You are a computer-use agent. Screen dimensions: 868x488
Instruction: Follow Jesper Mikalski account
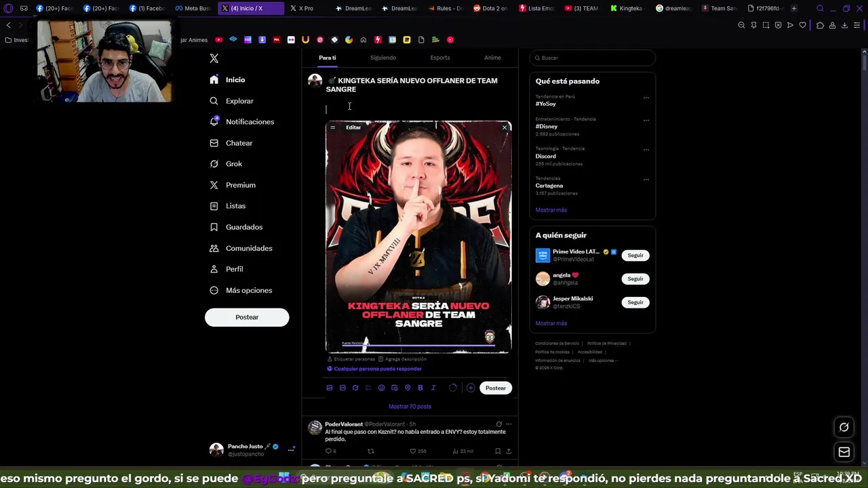tap(635, 302)
